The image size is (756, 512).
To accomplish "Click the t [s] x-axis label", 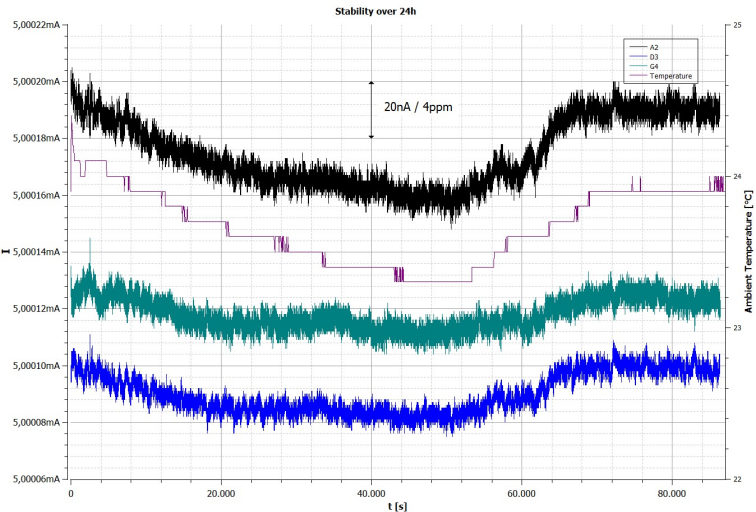I will pyautogui.click(x=397, y=506).
